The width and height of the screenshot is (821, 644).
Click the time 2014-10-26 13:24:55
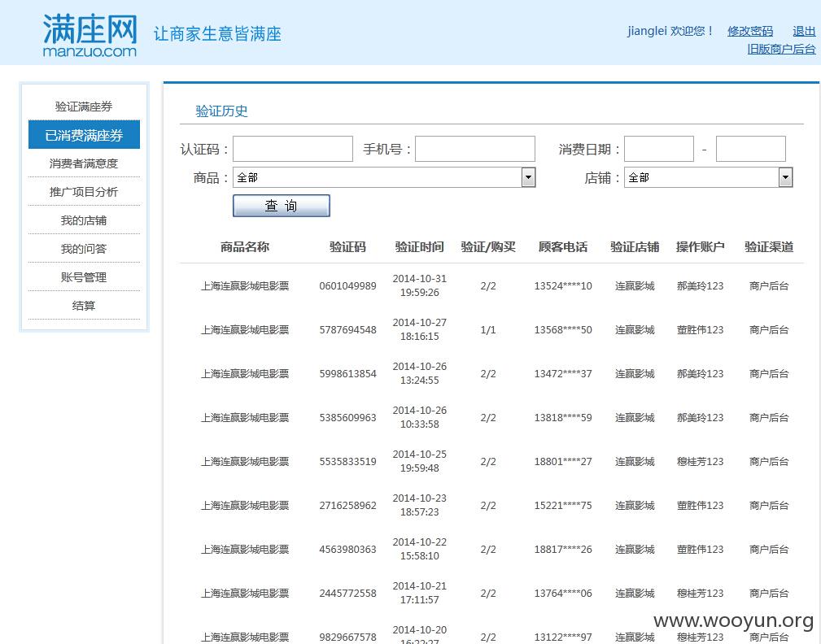[x=419, y=373]
